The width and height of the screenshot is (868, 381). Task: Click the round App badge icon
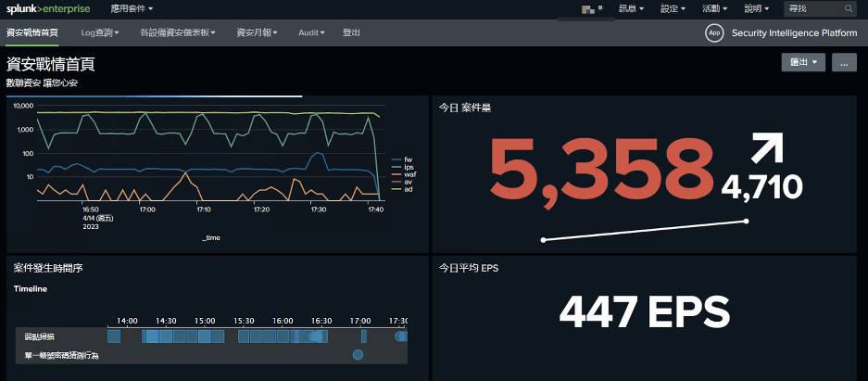pyautogui.click(x=714, y=33)
